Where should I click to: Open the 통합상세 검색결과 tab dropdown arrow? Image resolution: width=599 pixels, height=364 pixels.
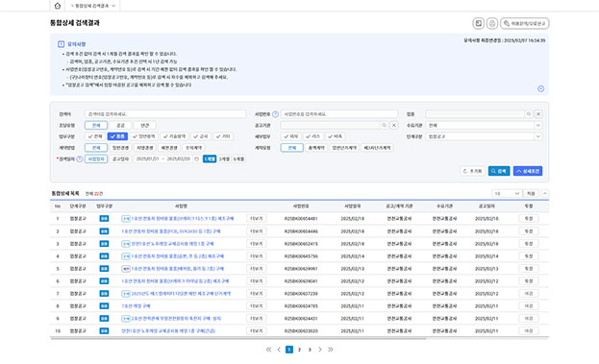coord(113,6)
